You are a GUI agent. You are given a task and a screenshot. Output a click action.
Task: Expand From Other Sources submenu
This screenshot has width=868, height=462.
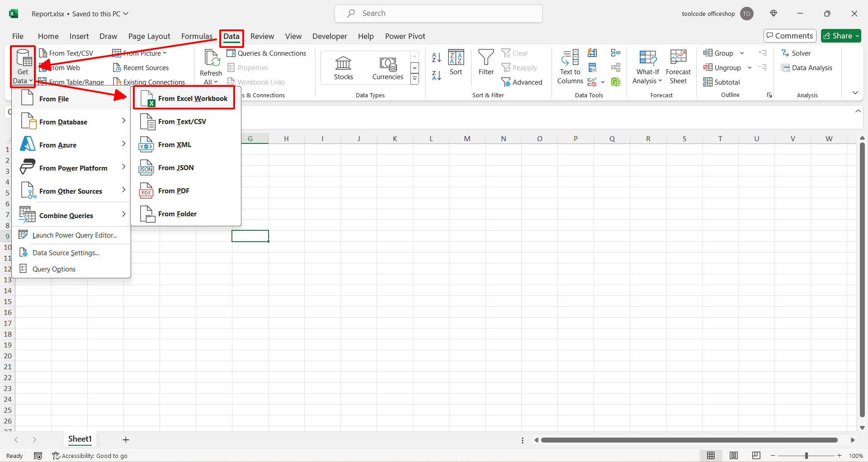coord(72,191)
